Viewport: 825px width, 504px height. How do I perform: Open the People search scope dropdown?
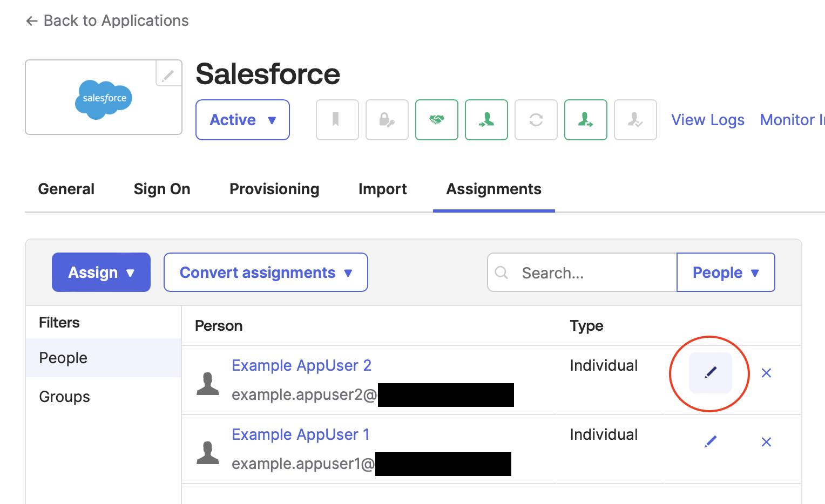[726, 273]
